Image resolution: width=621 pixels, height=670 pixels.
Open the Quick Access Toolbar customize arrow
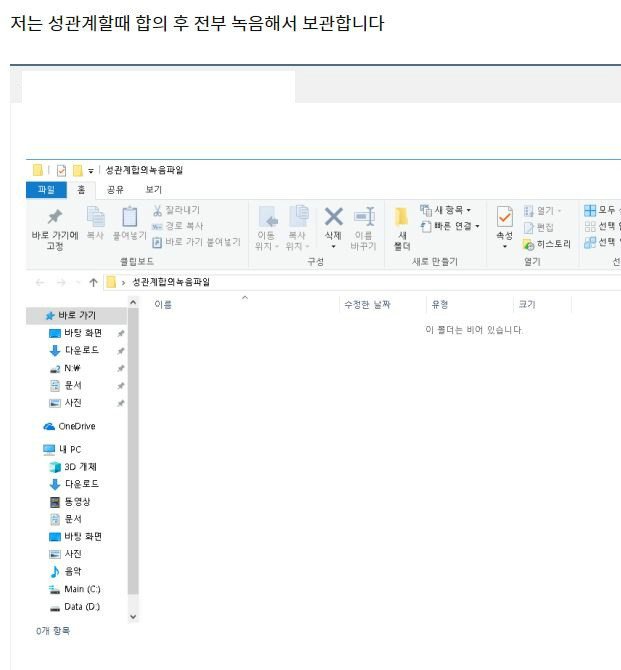click(91, 171)
